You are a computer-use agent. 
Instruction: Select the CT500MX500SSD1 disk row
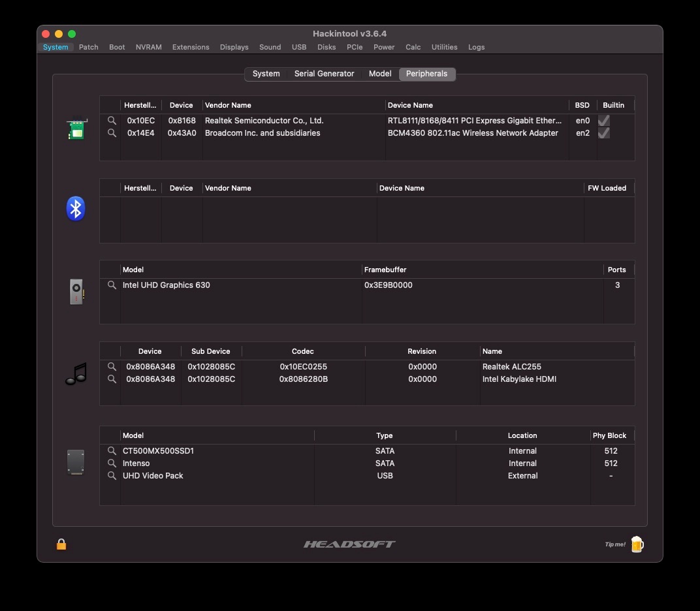click(367, 451)
